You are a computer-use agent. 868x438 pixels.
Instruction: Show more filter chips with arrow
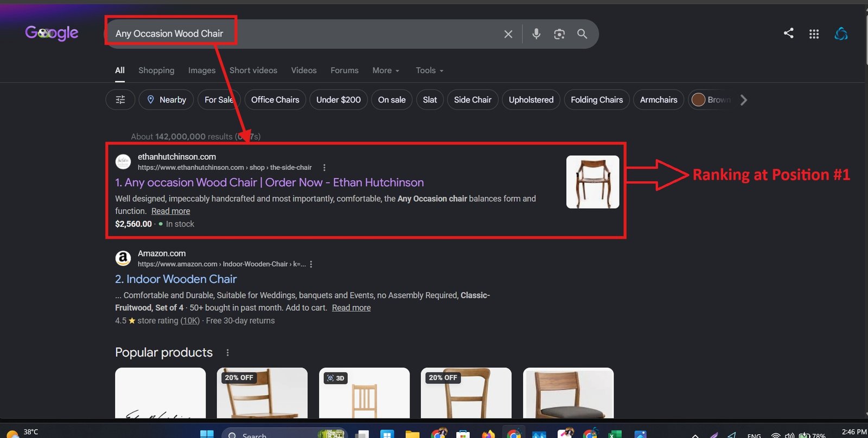pos(744,100)
